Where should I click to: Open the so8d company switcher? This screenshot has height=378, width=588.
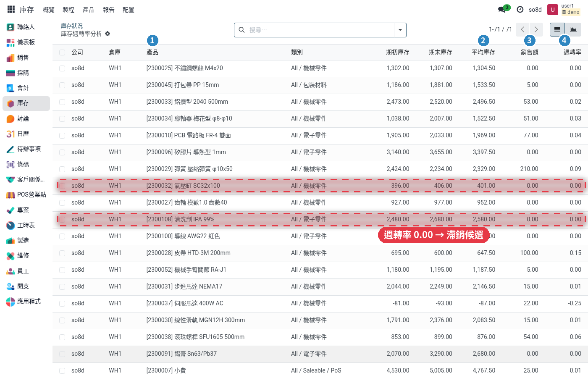[535, 10]
